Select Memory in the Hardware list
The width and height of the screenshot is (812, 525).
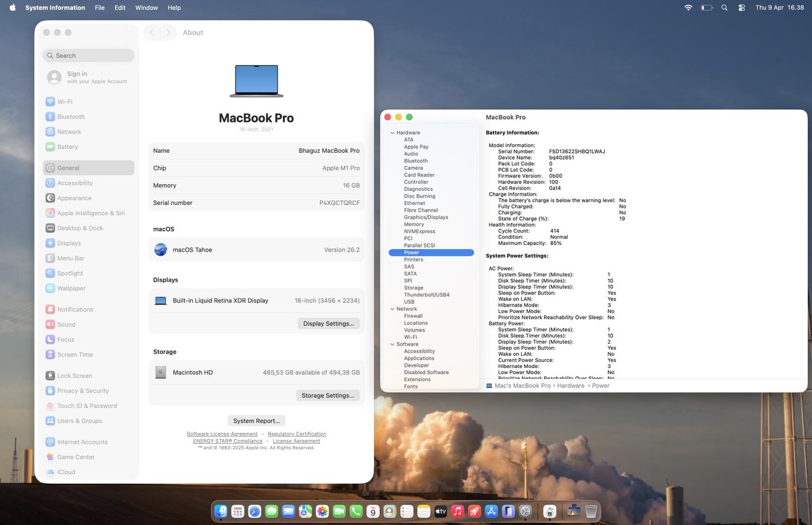pyautogui.click(x=414, y=225)
